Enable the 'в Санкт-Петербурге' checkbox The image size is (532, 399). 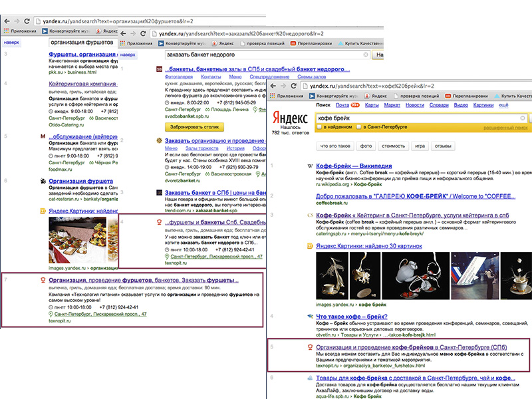(359, 127)
